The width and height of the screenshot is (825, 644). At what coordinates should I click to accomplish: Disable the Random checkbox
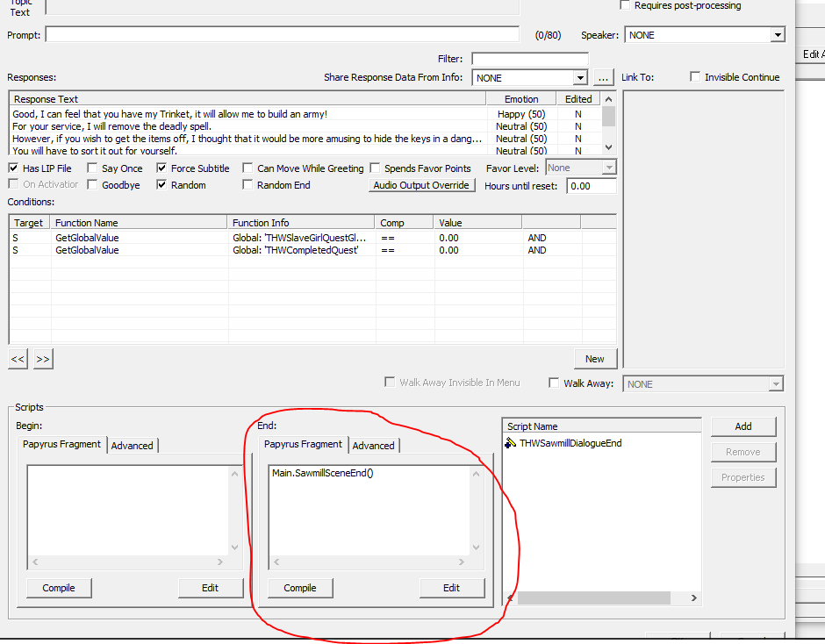click(161, 184)
